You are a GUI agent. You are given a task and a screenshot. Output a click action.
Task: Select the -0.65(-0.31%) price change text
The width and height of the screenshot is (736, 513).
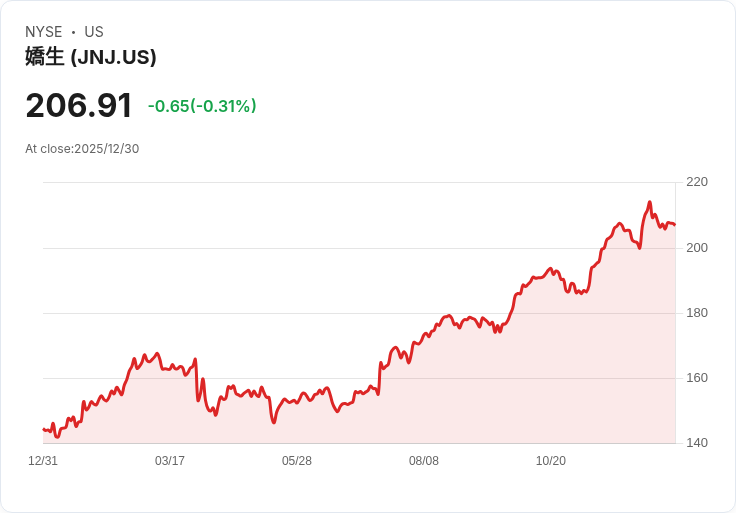[202, 106]
